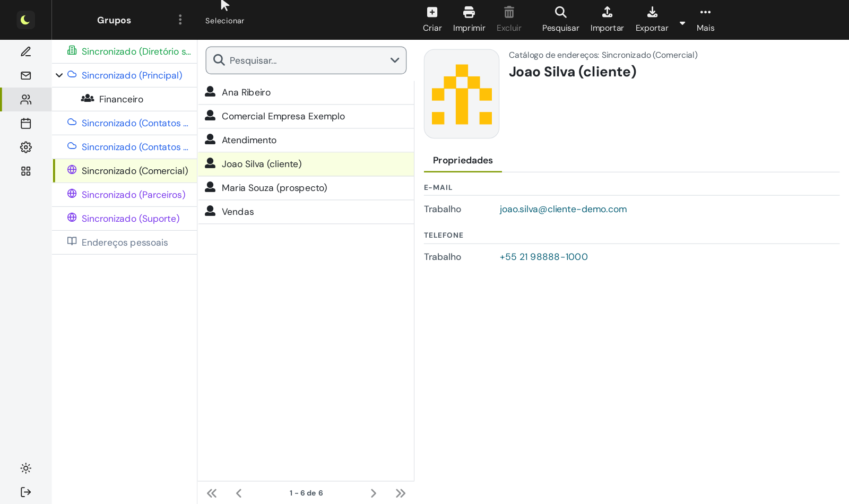Select Sincronizado (Diretório) address book
Screen dimensions: 849x504
pyautogui.click(x=125, y=51)
